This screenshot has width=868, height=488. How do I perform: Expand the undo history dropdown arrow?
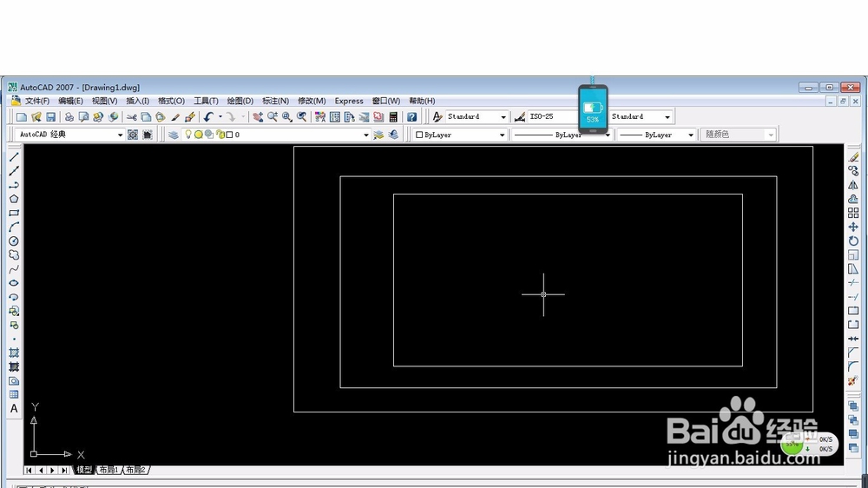coord(220,117)
